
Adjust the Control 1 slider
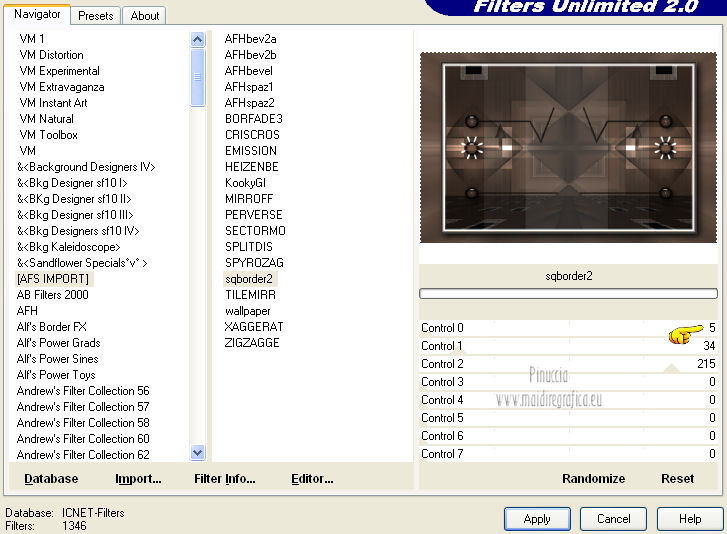[568, 346]
